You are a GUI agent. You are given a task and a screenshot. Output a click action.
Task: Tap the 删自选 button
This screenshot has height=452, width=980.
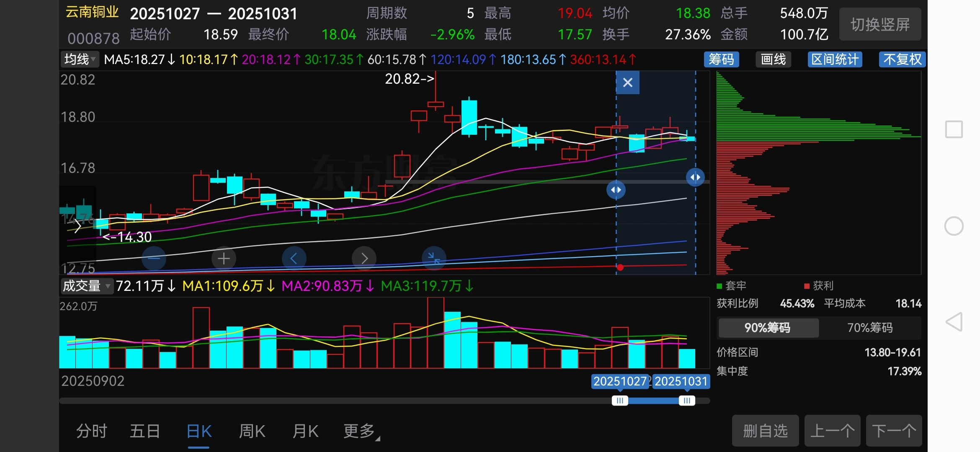[765, 431]
